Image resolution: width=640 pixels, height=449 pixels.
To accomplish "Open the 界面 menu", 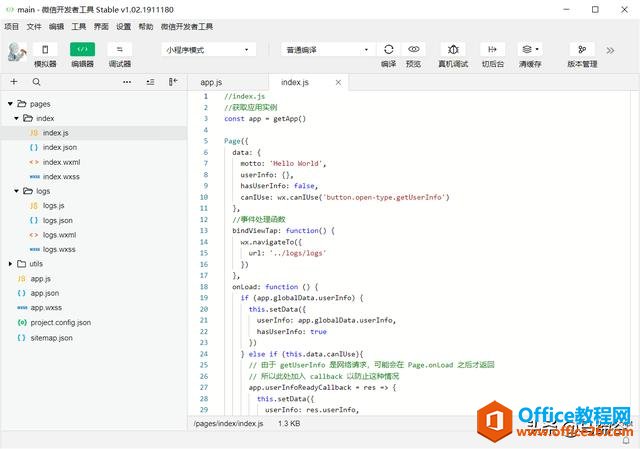I will (x=101, y=27).
